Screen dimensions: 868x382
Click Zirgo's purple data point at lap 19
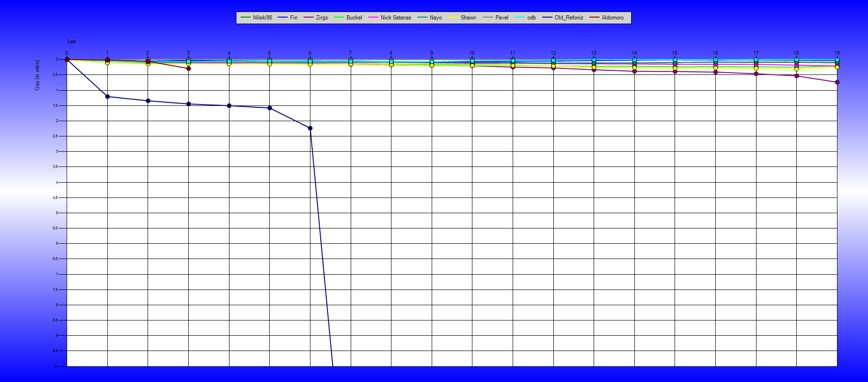point(837,82)
